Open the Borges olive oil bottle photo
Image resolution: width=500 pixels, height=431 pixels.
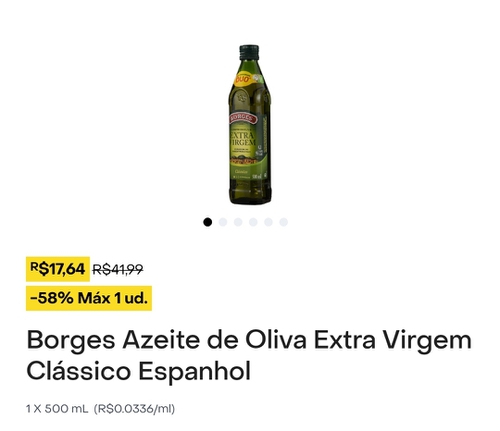coord(250,124)
